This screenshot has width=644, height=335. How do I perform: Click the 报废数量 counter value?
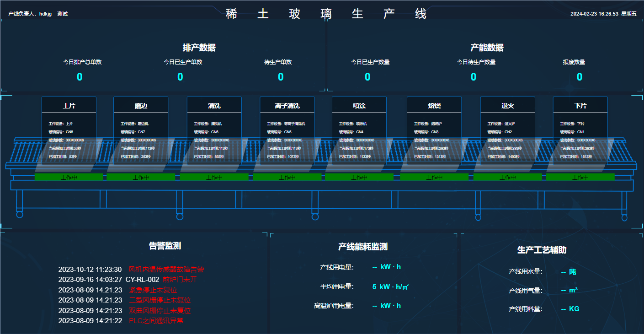tap(579, 77)
